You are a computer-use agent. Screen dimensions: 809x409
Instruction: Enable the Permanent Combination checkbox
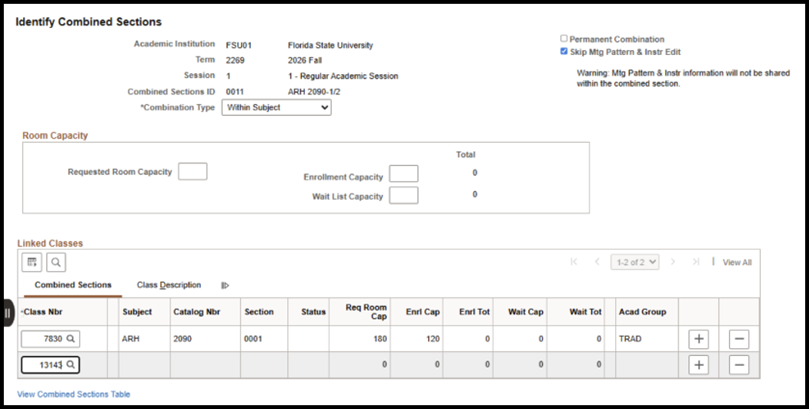pyautogui.click(x=564, y=39)
